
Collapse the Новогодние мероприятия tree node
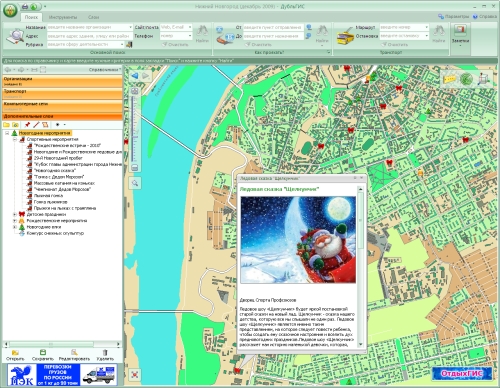pyautogui.click(x=7, y=133)
